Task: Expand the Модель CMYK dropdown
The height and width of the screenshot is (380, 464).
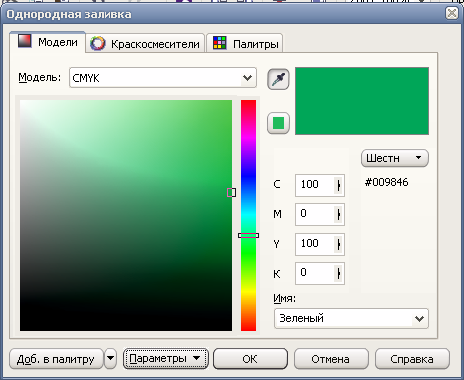Action: [247, 78]
